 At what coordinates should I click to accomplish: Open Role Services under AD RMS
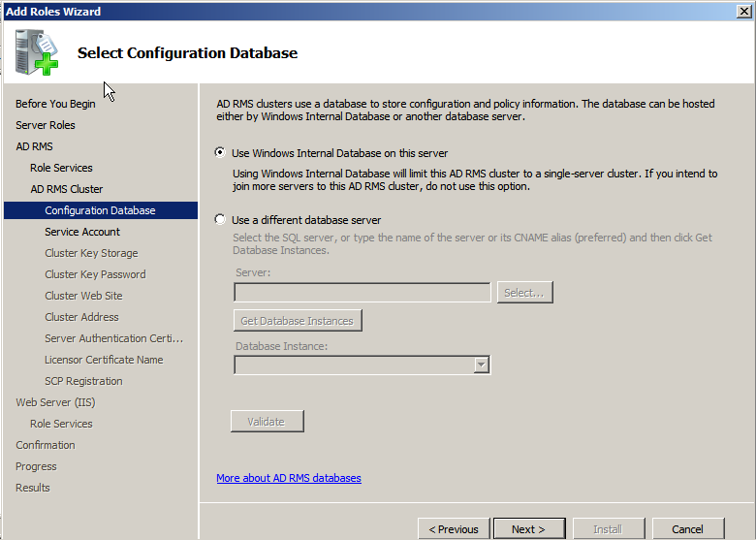pyautogui.click(x=61, y=168)
